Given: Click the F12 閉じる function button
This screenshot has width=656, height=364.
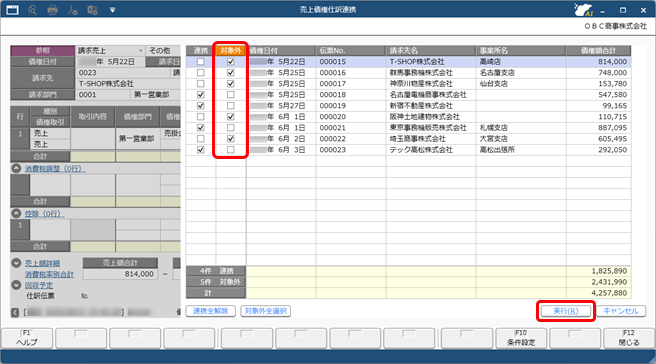Looking at the screenshot, I should (629, 338).
